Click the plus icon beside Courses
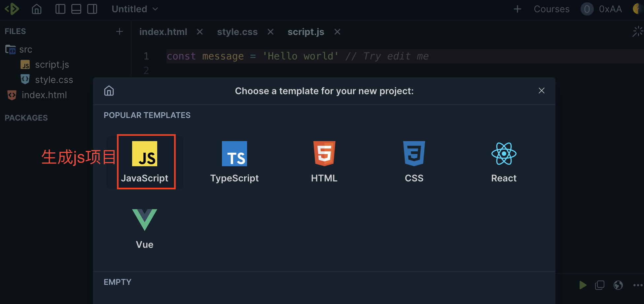 [518, 9]
